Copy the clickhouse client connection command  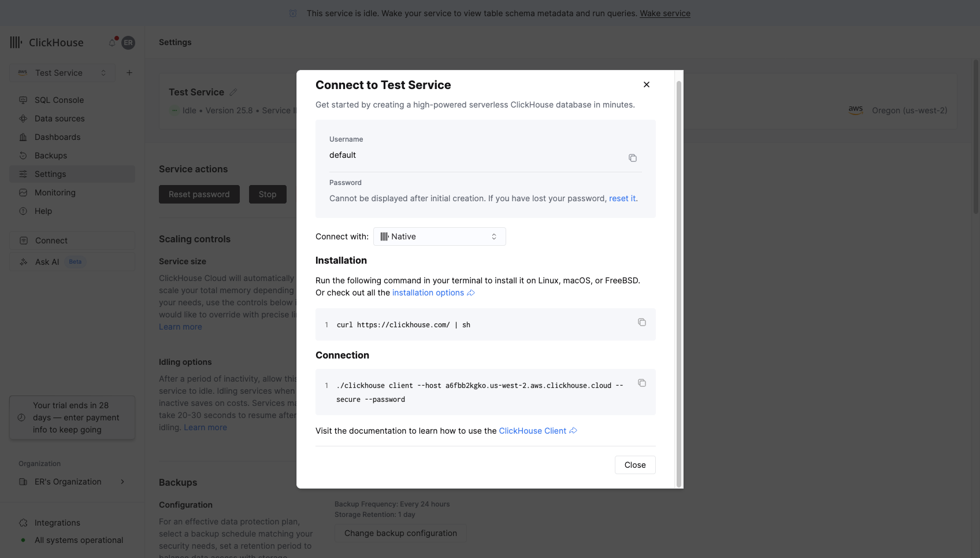coord(642,383)
